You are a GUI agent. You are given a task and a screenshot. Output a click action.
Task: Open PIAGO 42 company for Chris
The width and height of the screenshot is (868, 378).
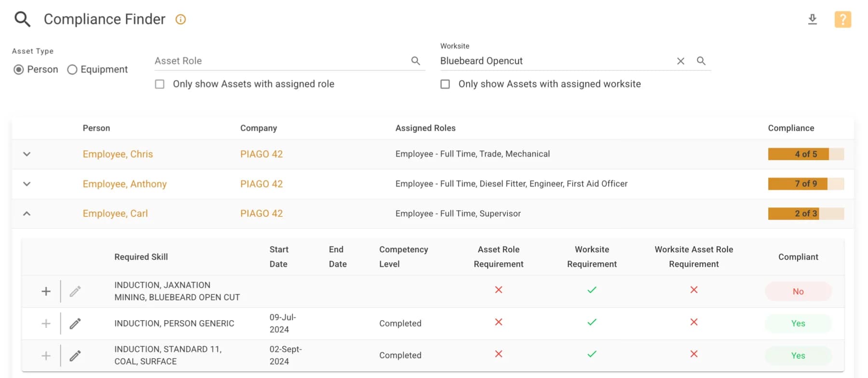pos(261,154)
